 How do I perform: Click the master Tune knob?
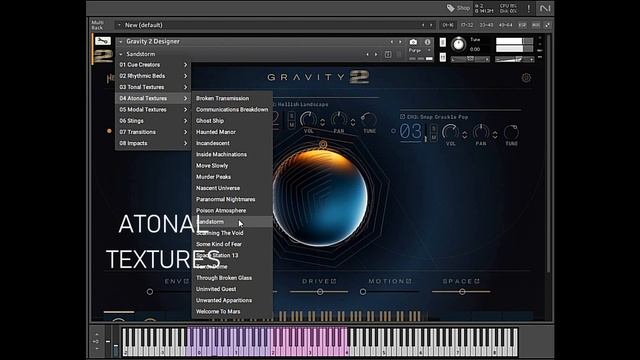(x=458, y=44)
